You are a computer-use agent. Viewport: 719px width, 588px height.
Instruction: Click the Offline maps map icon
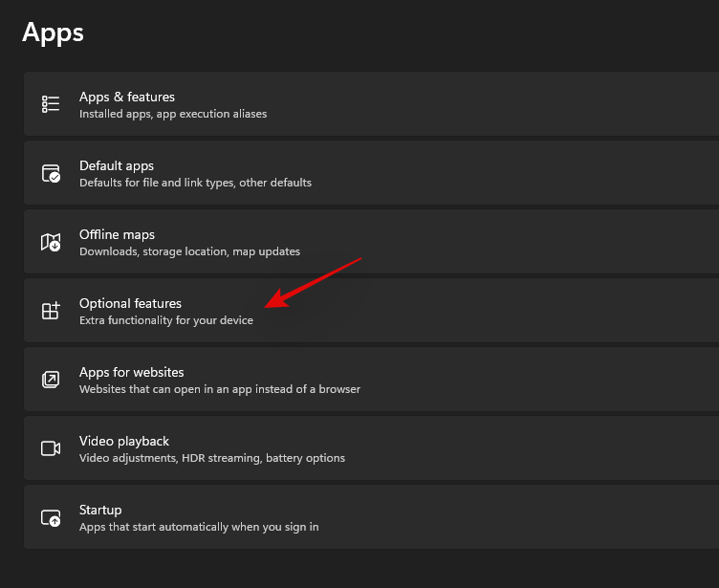click(51, 242)
